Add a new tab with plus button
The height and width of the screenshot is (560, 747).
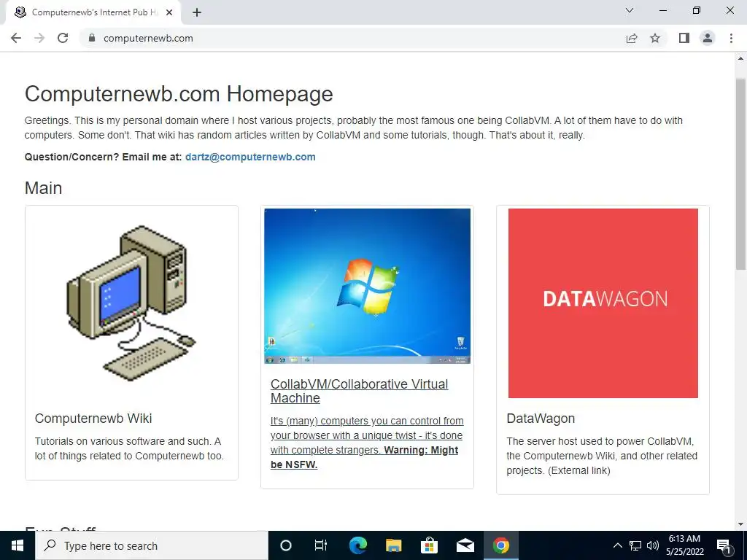pos(197,12)
